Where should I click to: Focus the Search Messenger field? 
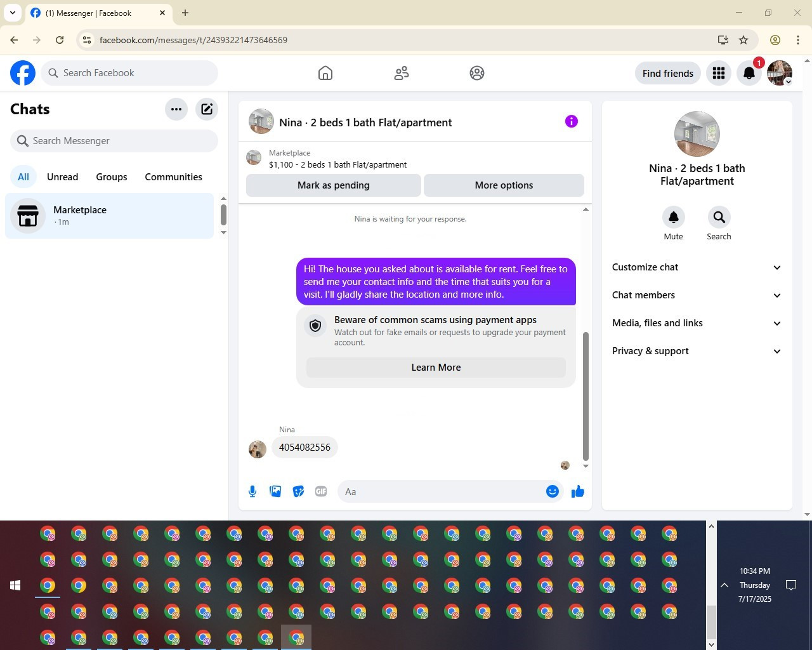coord(114,141)
